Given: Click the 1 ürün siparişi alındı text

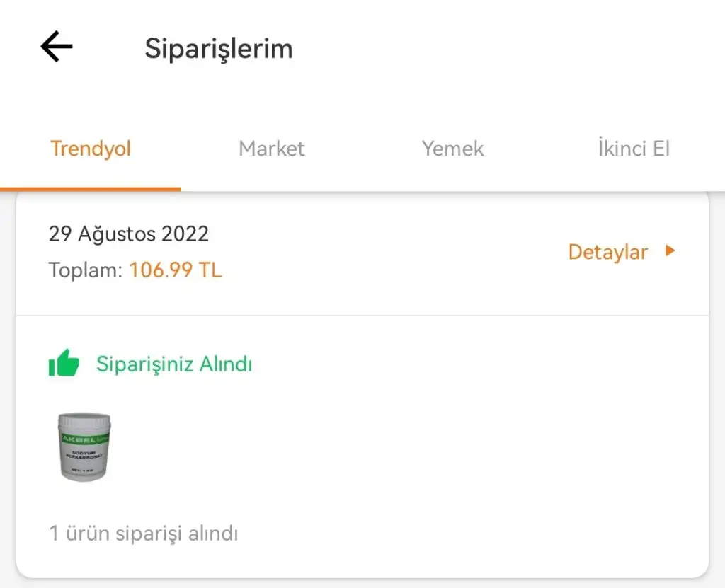Looking at the screenshot, I should pyautogui.click(x=144, y=534).
